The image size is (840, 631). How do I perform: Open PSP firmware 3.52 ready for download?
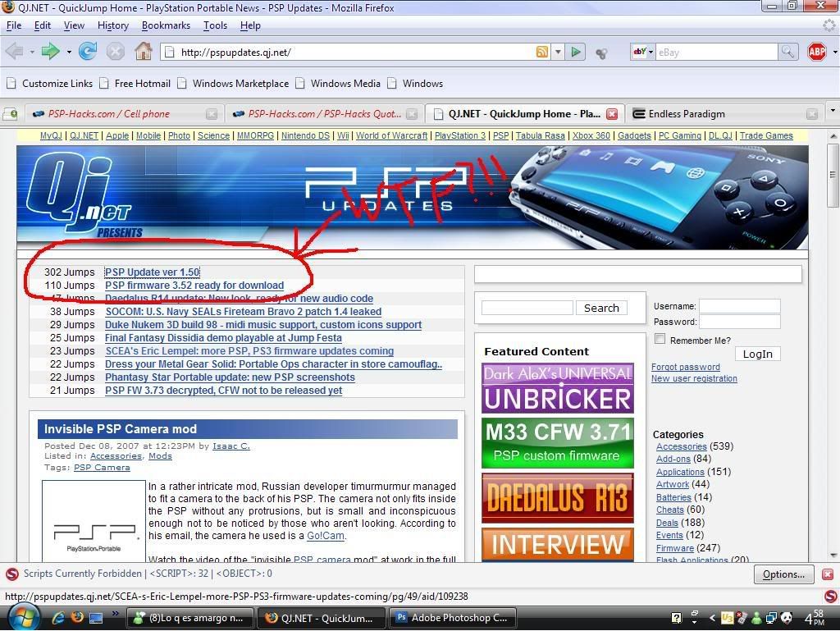[x=194, y=286]
